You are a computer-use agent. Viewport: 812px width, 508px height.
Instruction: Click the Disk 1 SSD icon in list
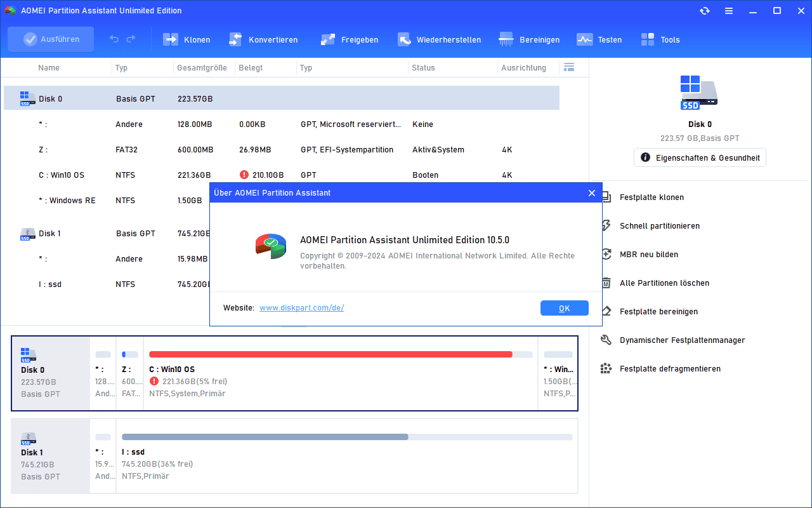(x=28, y=234)
